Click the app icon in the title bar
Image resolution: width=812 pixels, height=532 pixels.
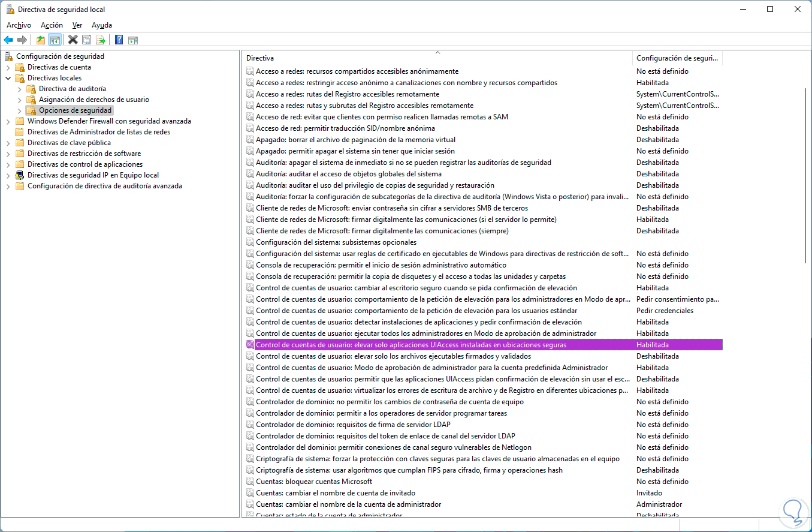pos(10,9)
